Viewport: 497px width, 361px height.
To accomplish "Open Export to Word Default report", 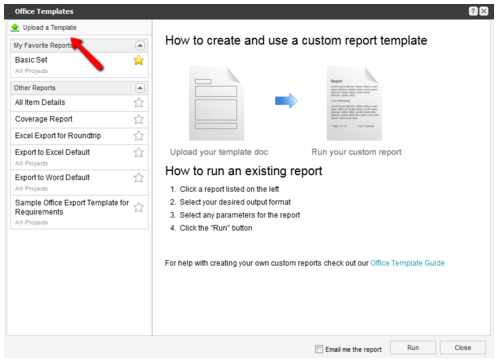I will [x=79, y=182].
